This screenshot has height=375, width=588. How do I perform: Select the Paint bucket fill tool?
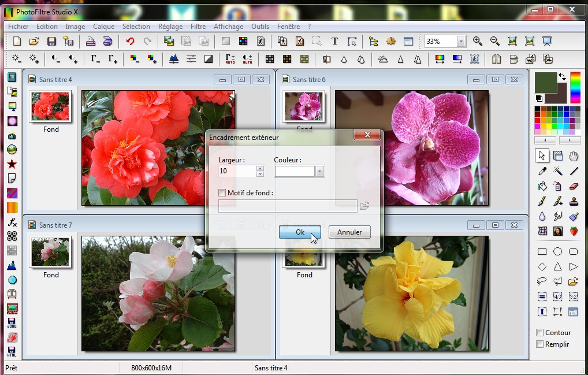[x=542, y=186]
